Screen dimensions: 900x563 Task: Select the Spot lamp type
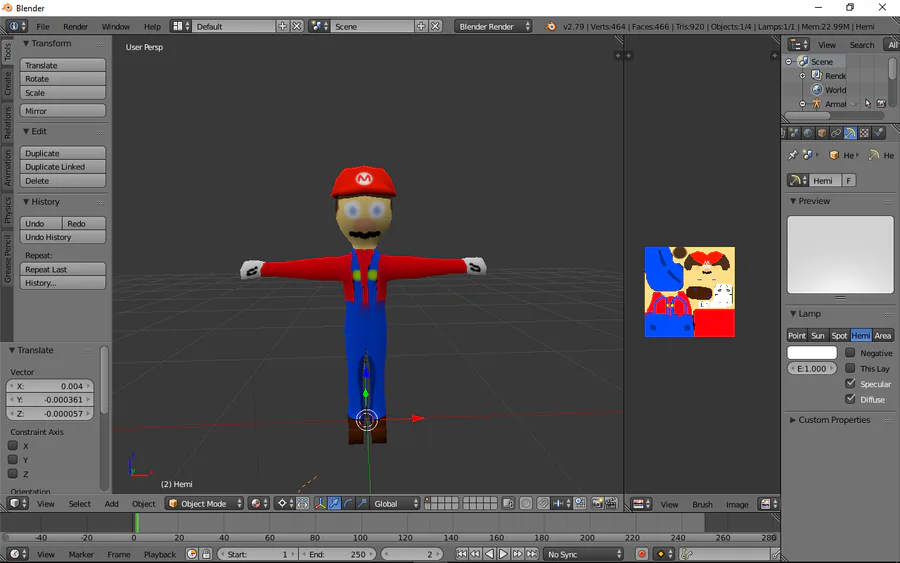coord(839,336)
